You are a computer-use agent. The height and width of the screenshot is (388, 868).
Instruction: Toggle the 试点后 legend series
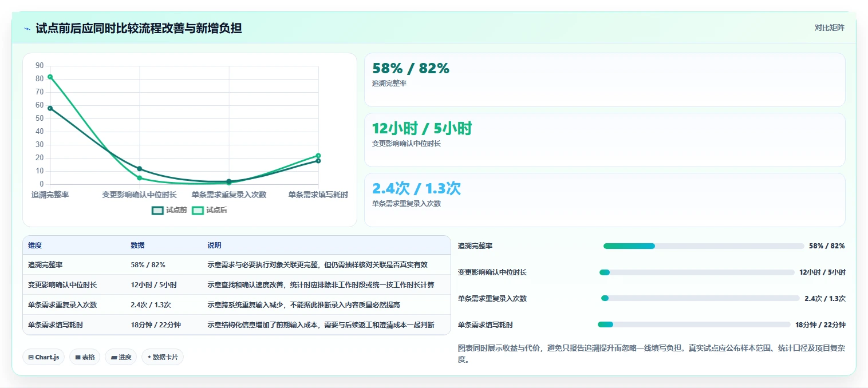click(209, 210)
